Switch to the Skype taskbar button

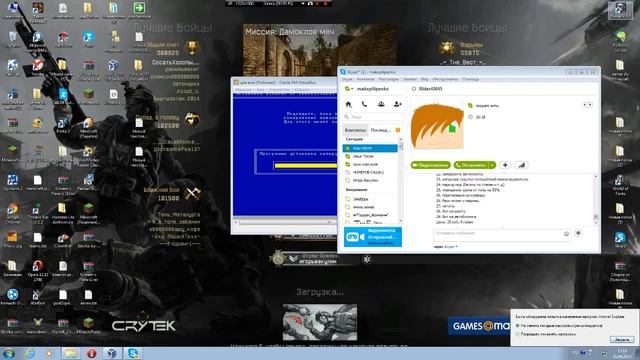click(133, 353)
